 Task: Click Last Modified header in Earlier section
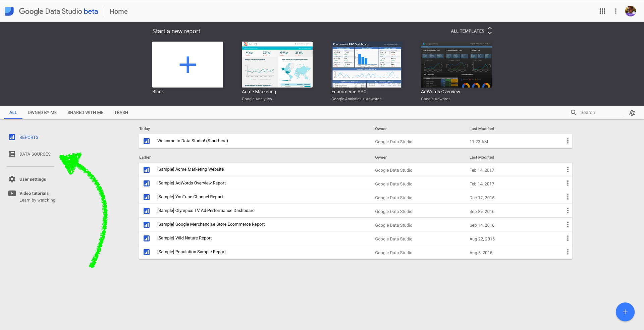482,157
